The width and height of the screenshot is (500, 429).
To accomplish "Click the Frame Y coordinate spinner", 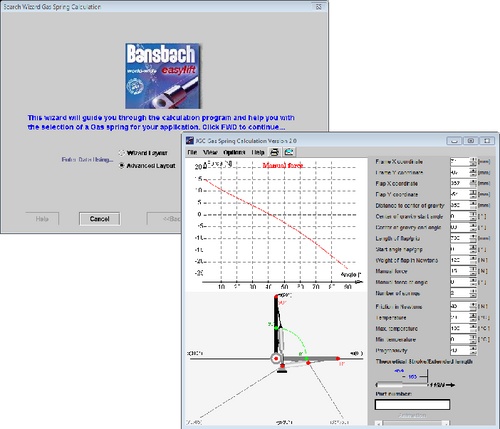I will pos(473,173).
